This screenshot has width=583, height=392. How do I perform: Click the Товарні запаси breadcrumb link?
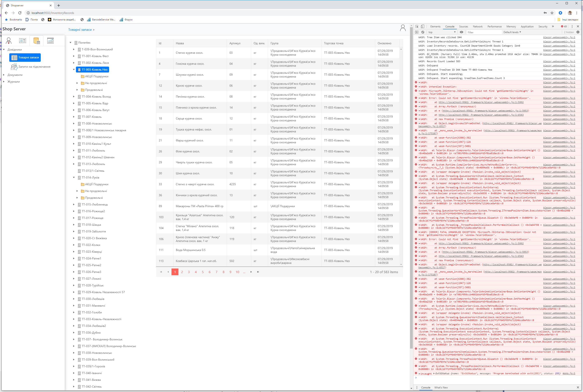pos(80,30)
